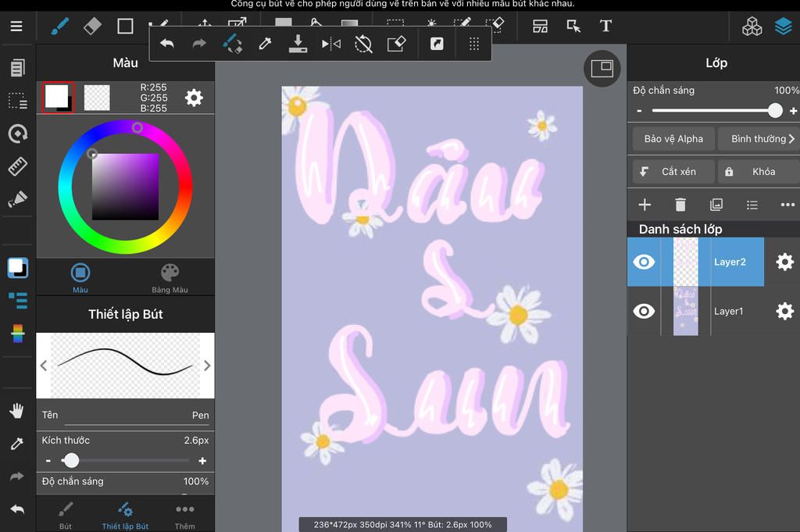Image resolution: width=800 pixels, height=532 pixels.
Task: Select the rectangle shape tool
Action: click(125, 26)
